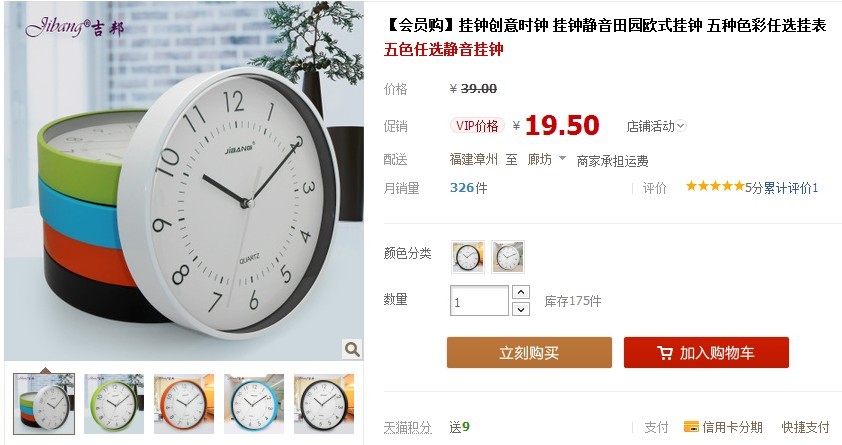The image size is (842, 445).
Task: Select the green clock thumbnail
Action: [x=114, y=404]
